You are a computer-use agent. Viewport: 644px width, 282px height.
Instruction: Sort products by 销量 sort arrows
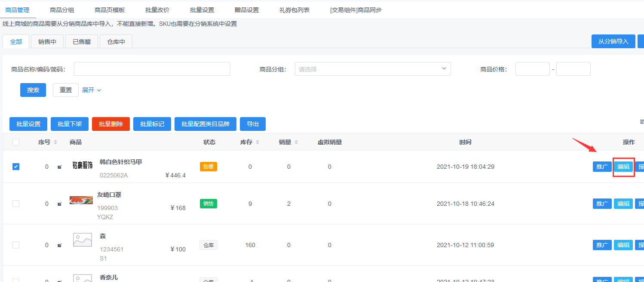[296, 143]
